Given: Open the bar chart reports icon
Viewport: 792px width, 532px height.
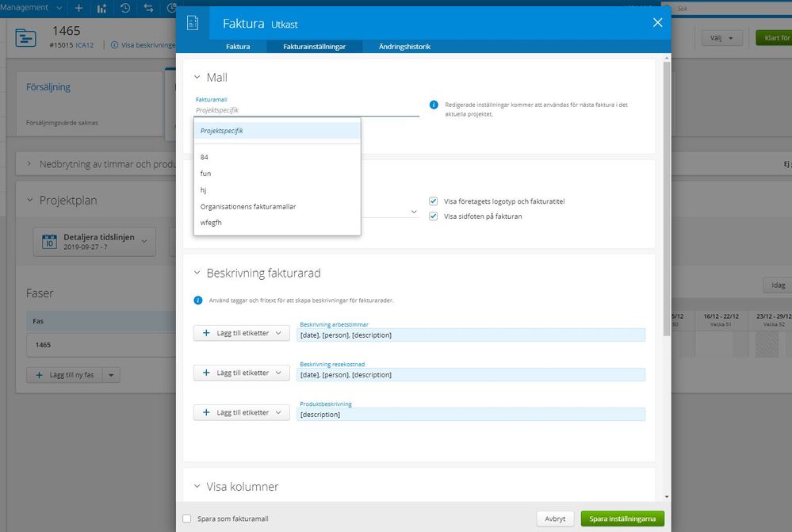Looking at the screenshot, I should point(101,8).
